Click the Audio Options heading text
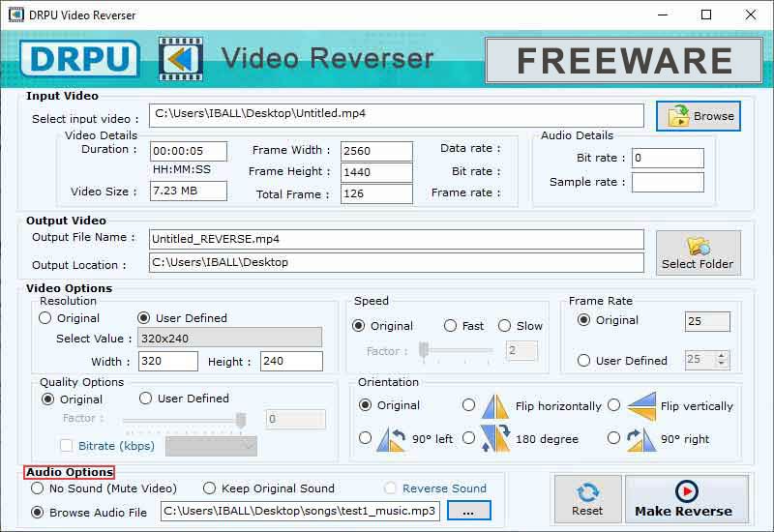The height and width of the screenshot is (532, 774). click(69, 472)
